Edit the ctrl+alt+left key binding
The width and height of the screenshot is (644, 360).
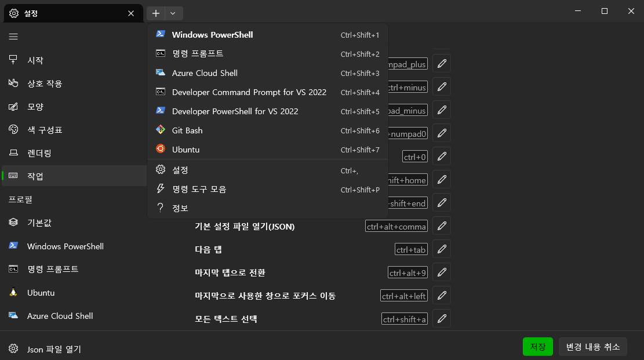(x=442, y=296)
